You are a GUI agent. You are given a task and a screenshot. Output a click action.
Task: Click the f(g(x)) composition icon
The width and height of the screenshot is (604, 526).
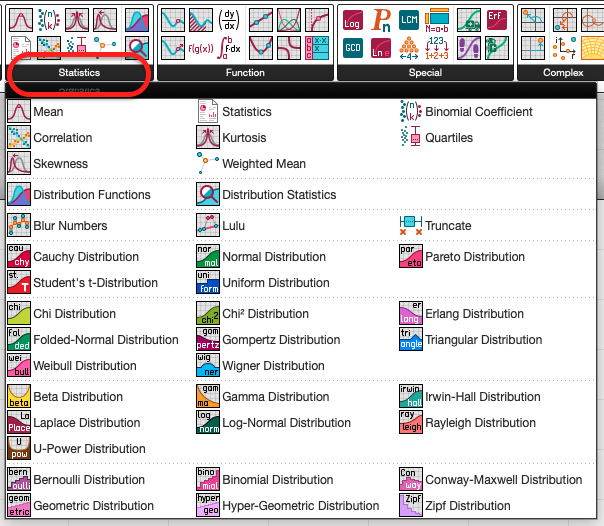click(201, 49)
